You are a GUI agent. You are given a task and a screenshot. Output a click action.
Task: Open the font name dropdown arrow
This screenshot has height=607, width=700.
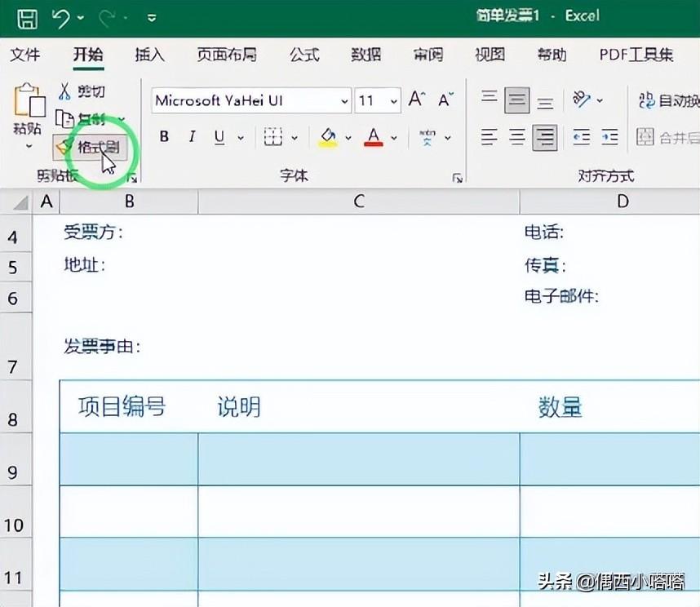pos(344,100)
